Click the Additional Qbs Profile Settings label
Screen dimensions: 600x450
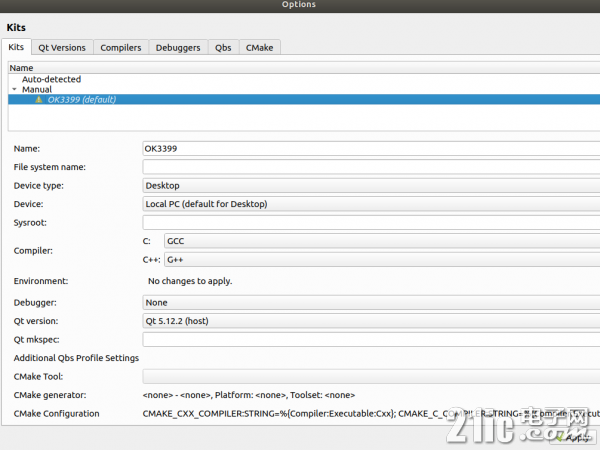(x=76, y=358)
